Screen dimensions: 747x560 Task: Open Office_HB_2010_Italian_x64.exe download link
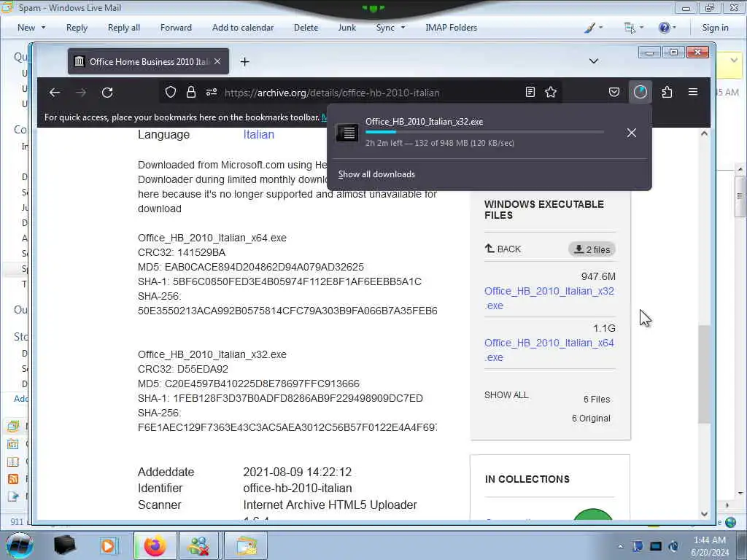(549, 350)
